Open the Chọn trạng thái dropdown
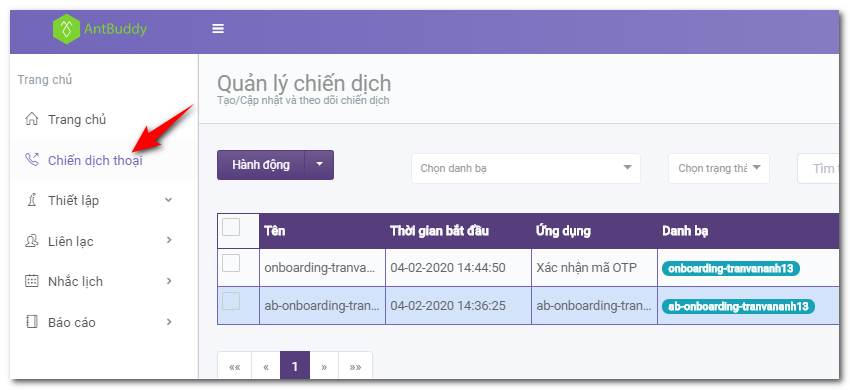Viewport: 850px width, 390px height. [718, 168]
